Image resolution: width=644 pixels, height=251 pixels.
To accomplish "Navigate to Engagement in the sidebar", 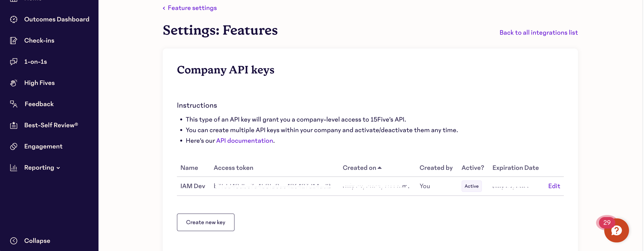I will (43, 146).
